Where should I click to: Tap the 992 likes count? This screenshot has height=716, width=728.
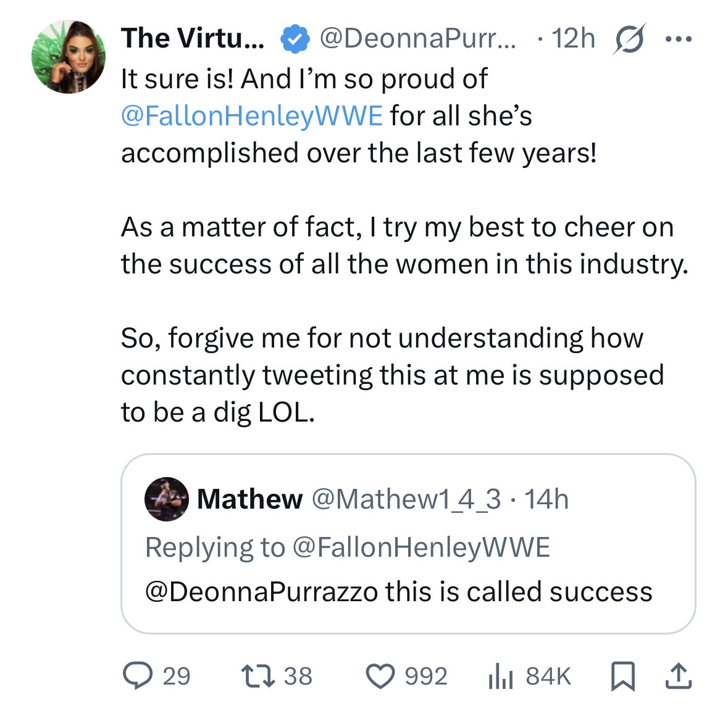(425, 676)
